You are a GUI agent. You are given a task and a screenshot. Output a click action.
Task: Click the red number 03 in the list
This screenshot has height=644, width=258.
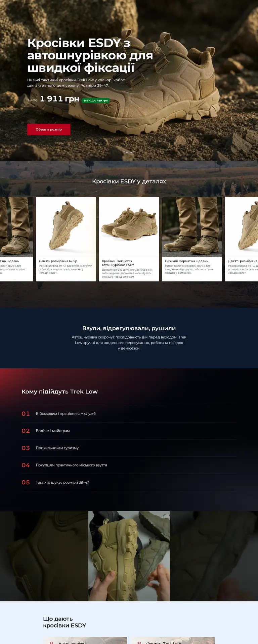[x=26, y=448]
